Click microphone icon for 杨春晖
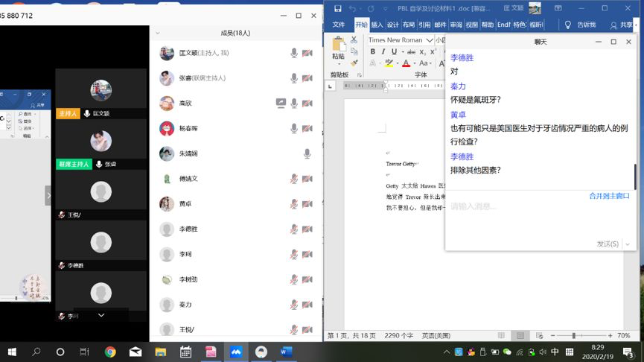 tap(293, 129)
